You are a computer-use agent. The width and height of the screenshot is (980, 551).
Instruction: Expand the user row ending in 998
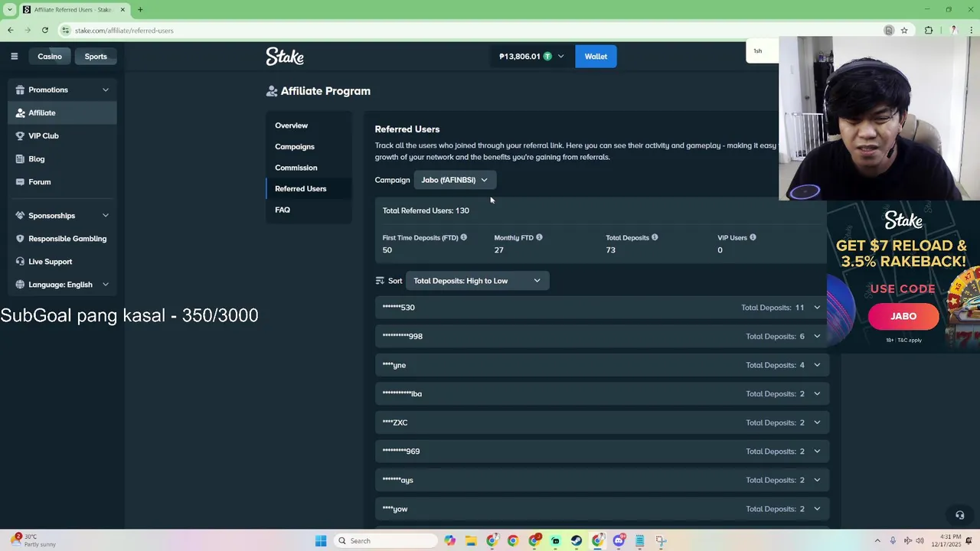pyautogui.click(x=602, y=336)
